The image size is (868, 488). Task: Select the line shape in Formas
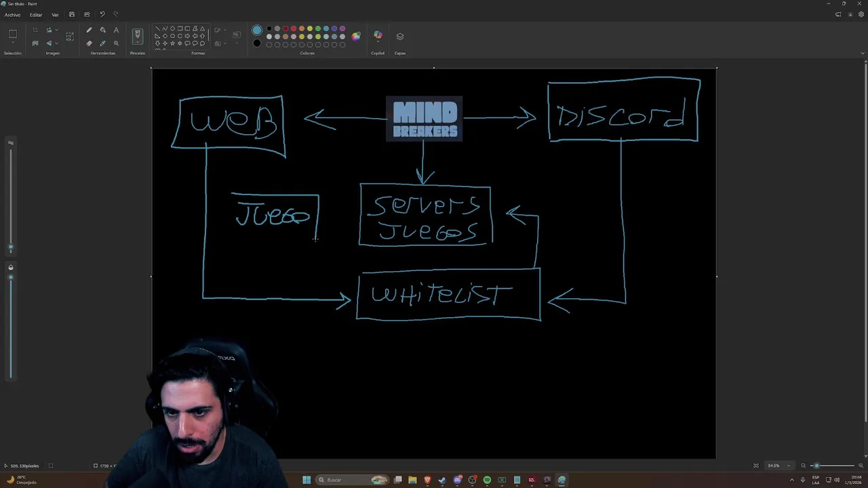(x=157, y=28)
